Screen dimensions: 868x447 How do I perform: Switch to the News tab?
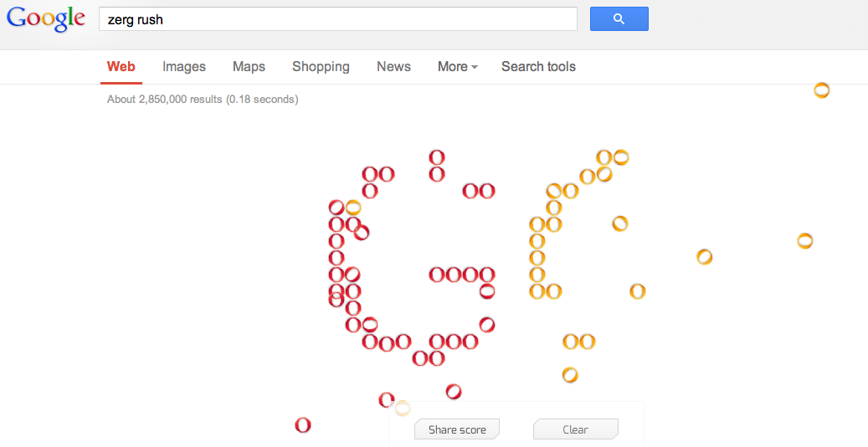(393, 67)
